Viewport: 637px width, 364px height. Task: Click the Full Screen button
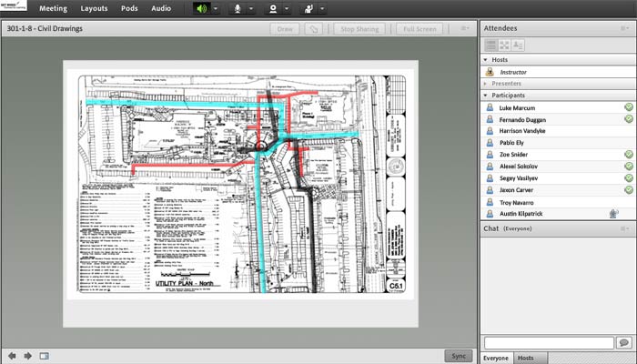click(x=419, y=29)
